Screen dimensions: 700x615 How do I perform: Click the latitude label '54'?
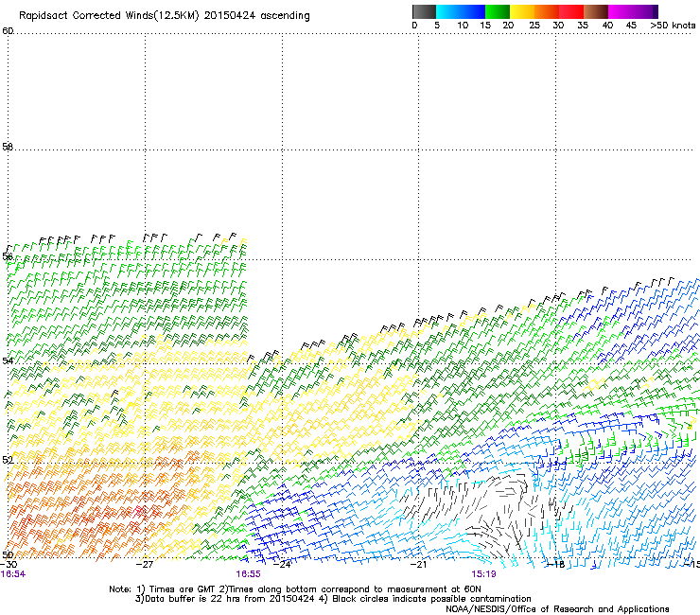8,360
